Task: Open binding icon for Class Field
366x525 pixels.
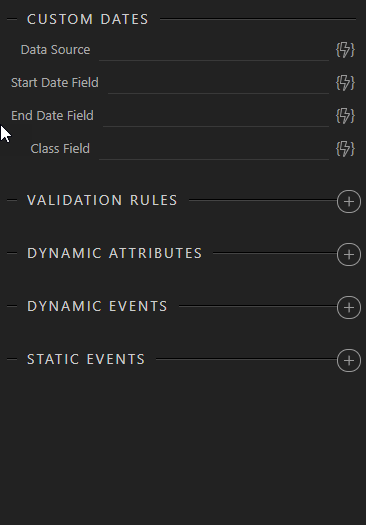Action: 345,148
